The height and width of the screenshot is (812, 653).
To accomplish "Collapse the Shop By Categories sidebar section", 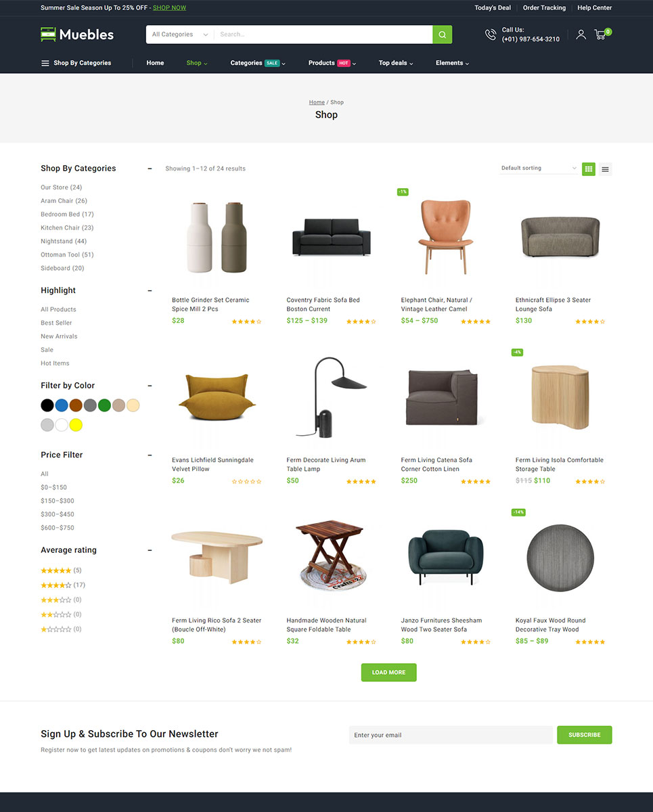I will tap(150, 168).
